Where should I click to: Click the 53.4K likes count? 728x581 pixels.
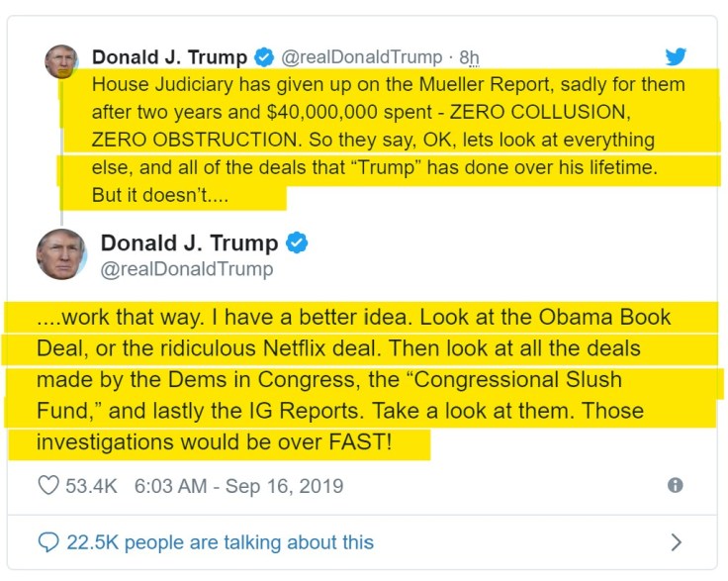click(x=93, y=486)
